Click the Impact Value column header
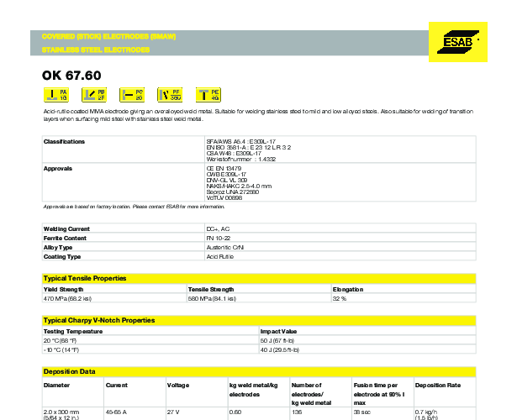Screen dimensions: 517x420 tap(278, 332)
